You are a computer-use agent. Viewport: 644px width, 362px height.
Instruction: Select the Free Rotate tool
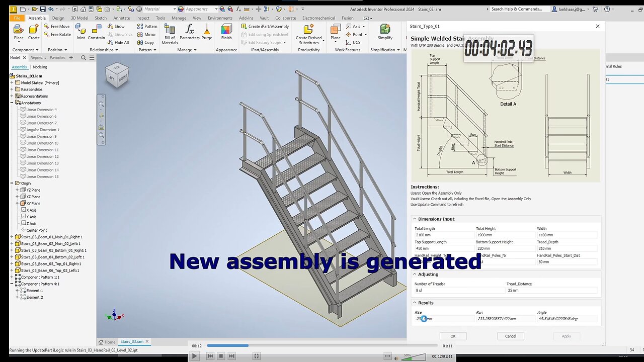click(x=57, y=34)
